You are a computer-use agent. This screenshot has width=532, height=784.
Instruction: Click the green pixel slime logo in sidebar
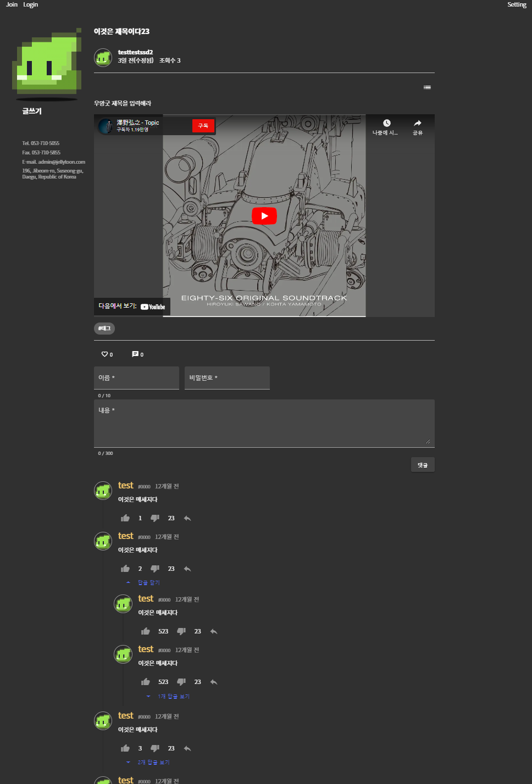pos(47,63)
